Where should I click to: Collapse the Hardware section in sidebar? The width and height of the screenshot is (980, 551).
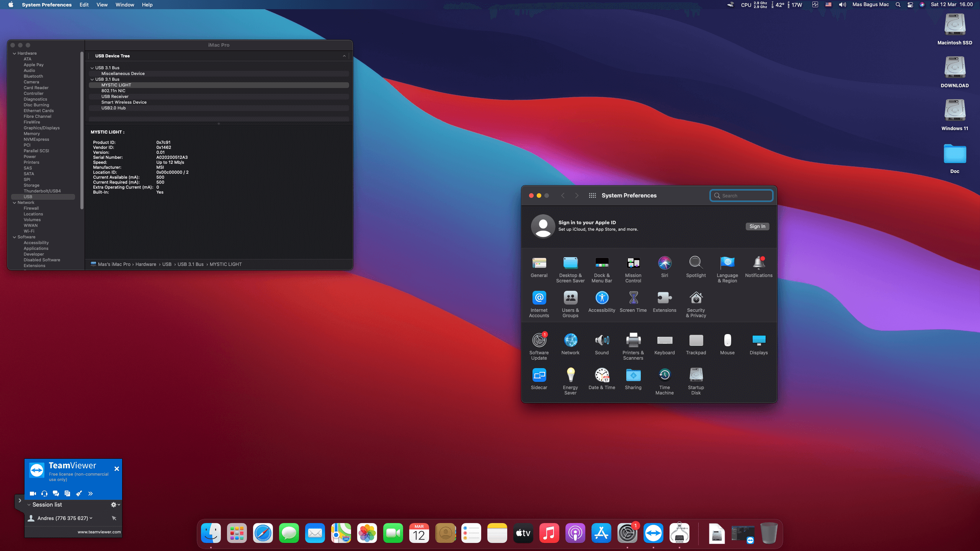click(x=15, y=54)
